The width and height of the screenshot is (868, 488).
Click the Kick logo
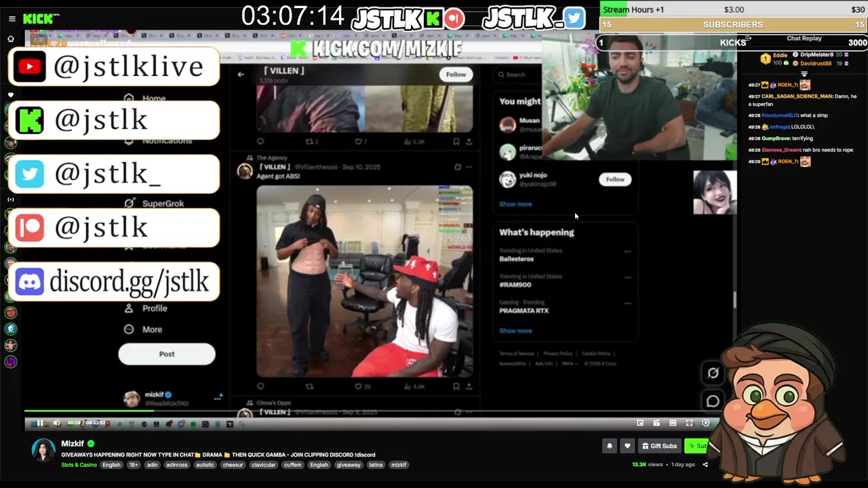(x=38, y=19)
